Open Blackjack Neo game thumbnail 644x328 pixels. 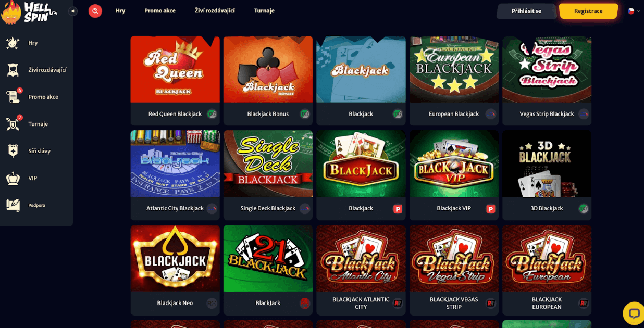coord(175,258)
